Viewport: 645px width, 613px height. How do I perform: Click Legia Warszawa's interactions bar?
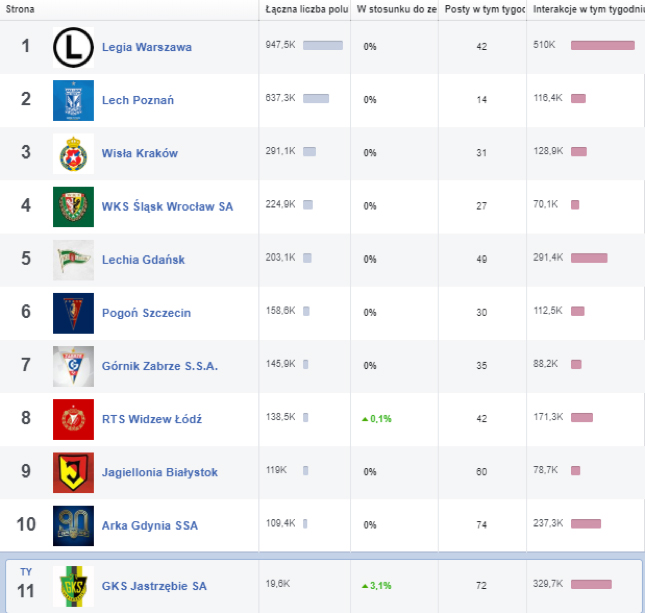(x=602, y=45)
